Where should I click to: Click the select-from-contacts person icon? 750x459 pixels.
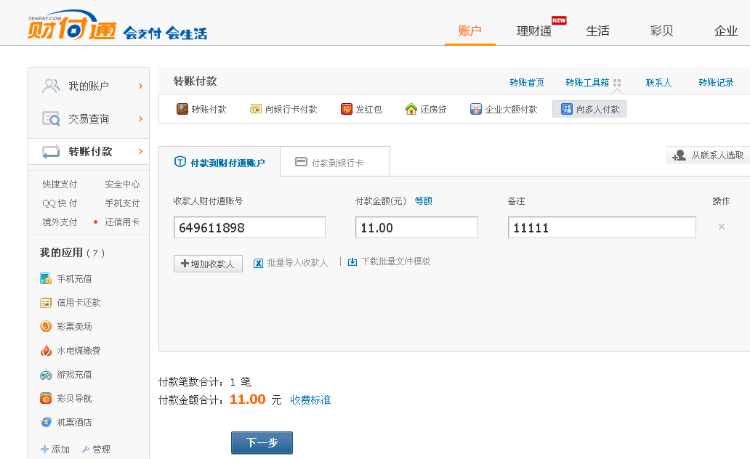click(x=679, y=155)
